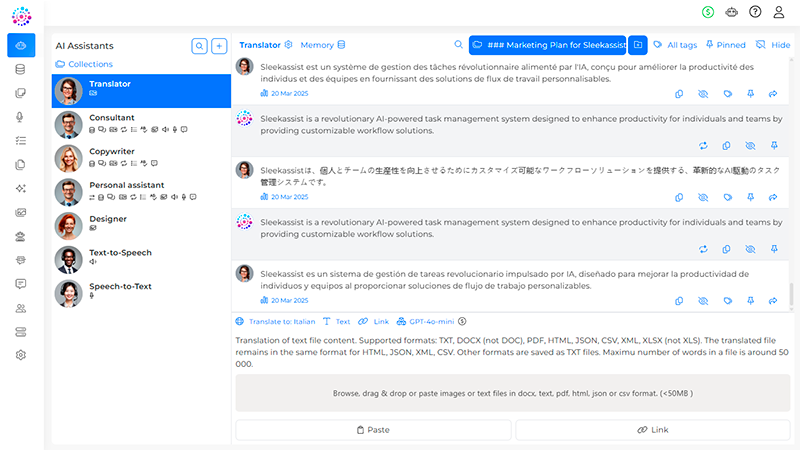The height and width of the screenshot is (450, 800).
Task: Hide the Japanese translation message
Action: click(x=703, y=197)
